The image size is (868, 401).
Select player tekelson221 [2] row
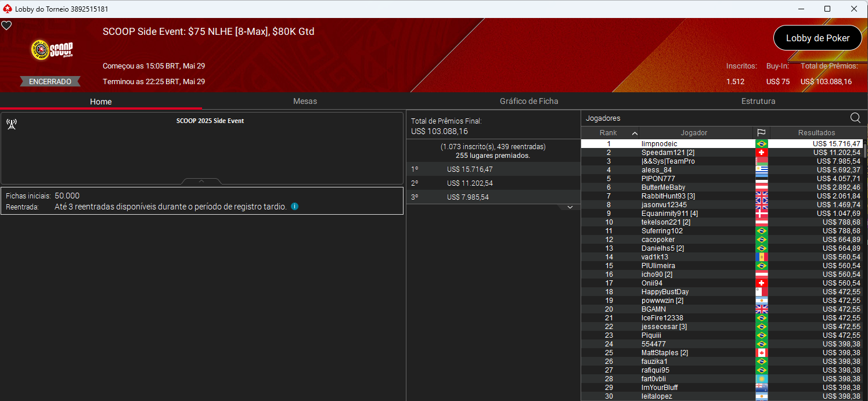pos(722,222)
